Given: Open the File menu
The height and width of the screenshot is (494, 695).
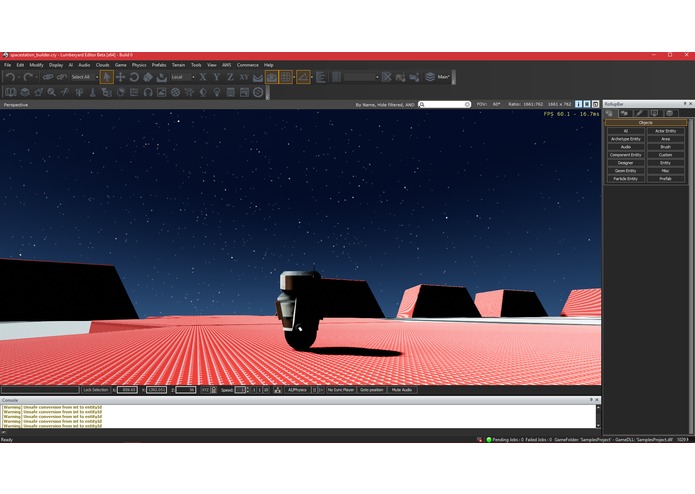Looking at the screenshot, I should 8,65.
